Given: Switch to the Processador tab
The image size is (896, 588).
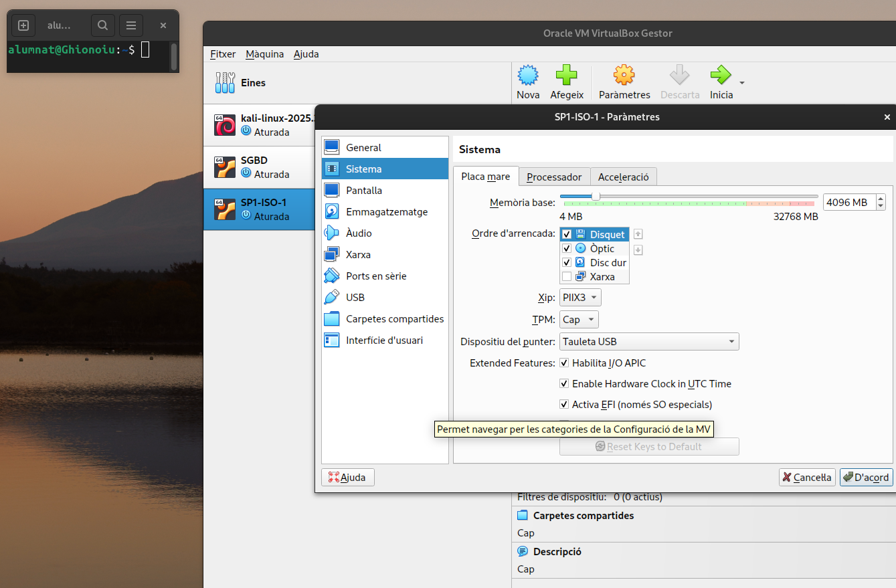Looking at the screenshot, I should pos(554,177).
